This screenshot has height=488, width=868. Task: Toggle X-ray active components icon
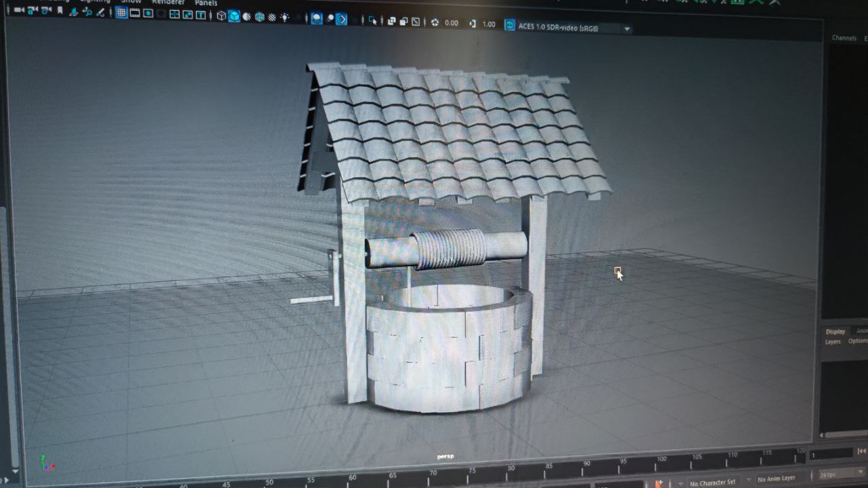[x=403, y=21]
